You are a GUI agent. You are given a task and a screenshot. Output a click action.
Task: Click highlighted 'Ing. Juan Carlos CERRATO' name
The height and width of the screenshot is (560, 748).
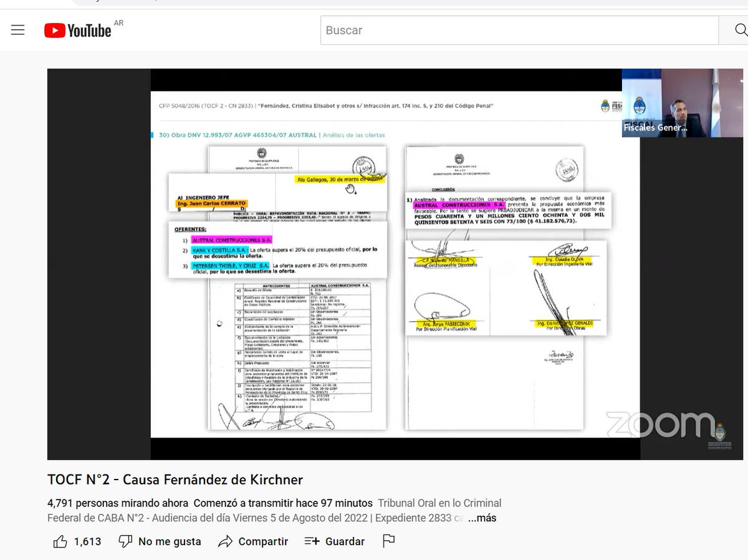click(212, 203)
